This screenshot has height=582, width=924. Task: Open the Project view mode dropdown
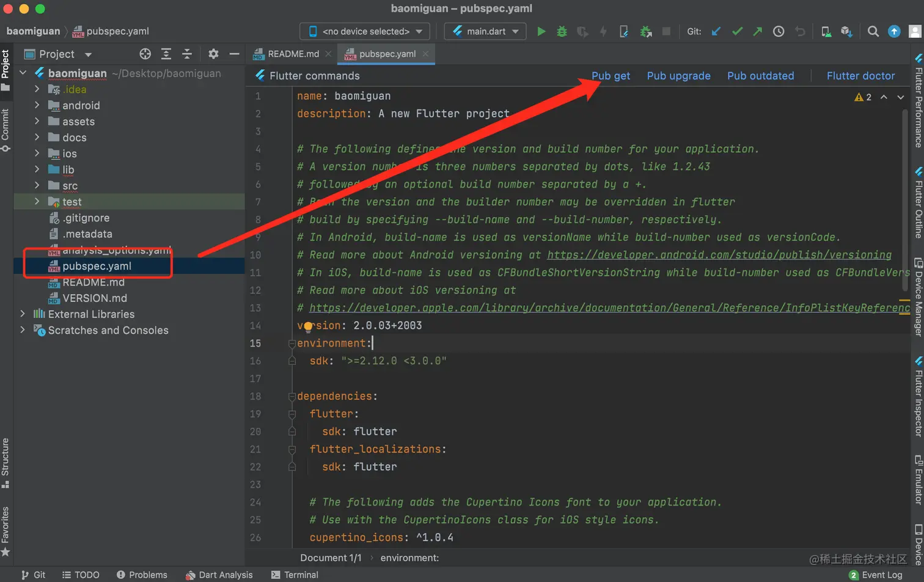[88, 54]
